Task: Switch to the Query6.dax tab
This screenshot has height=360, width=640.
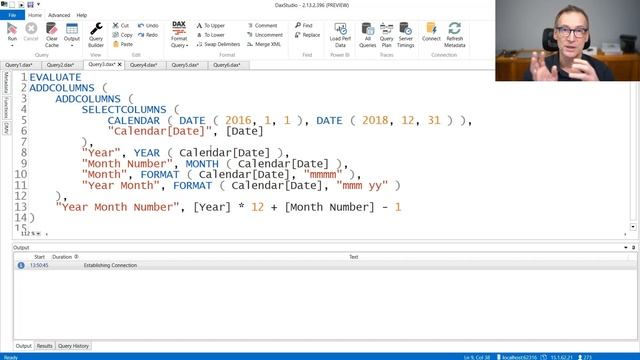Action: coord(227,65)
